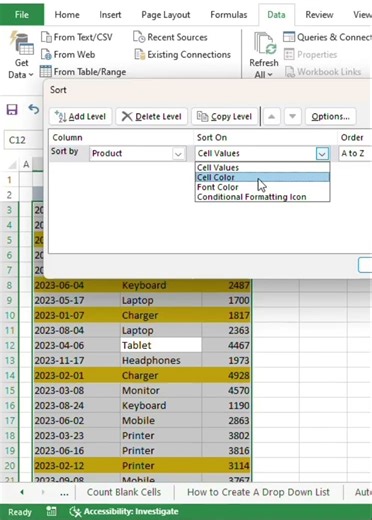Select column A header
Image resolution: width=372 pixels, height=520 pixels.
click(x=26, y=164)
